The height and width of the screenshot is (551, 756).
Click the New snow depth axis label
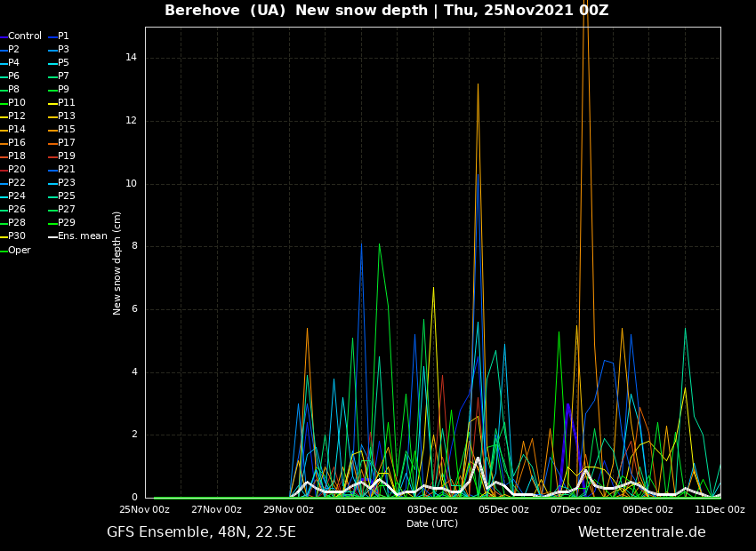click(117, 263)
